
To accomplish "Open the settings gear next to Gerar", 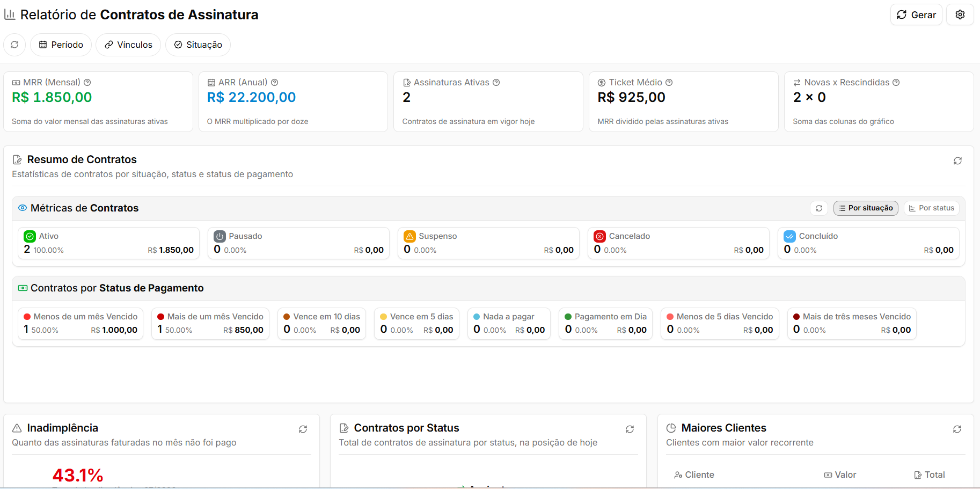I will tap(960, 14).
